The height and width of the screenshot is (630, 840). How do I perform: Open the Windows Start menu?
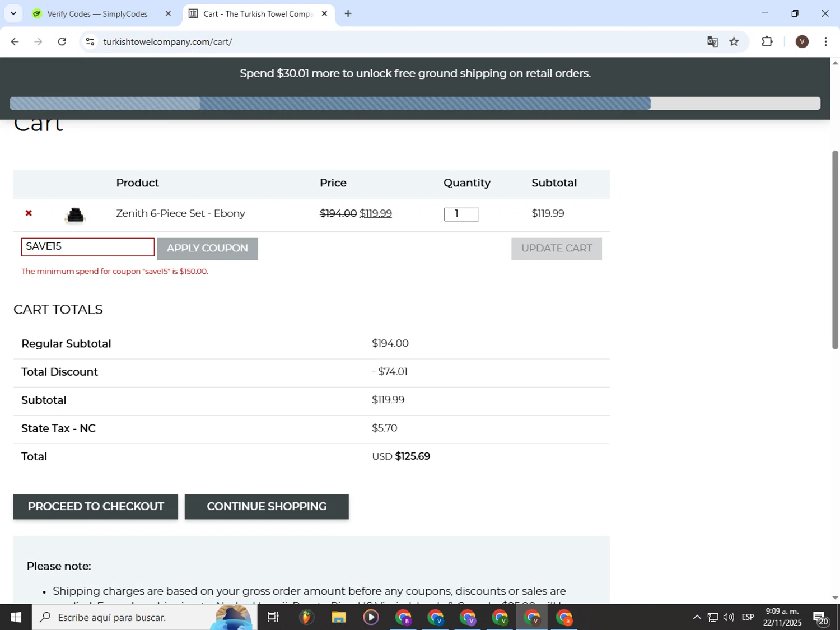16,617
